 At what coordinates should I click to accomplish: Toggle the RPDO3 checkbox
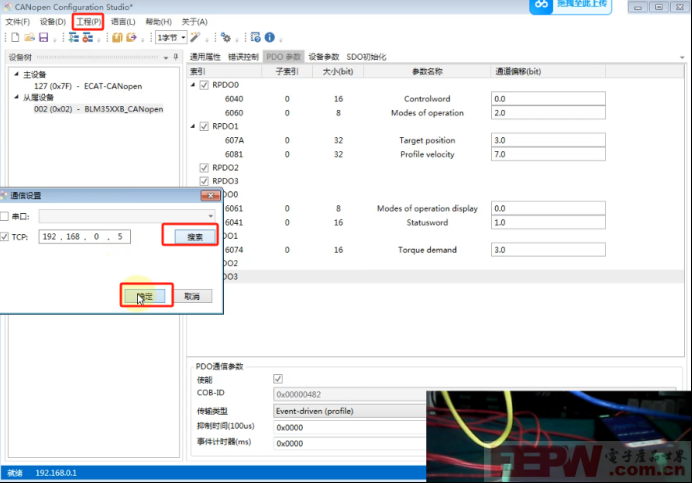[204, 181]
